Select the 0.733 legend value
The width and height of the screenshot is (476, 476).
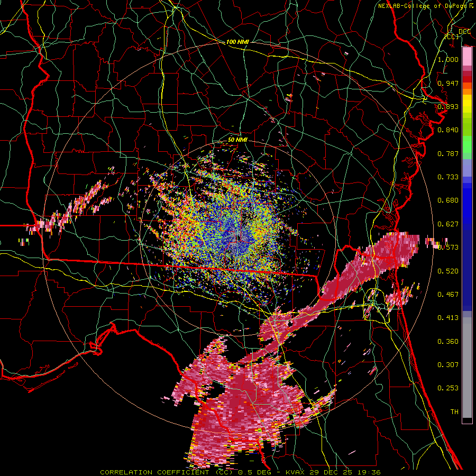[x=448, y=177]
